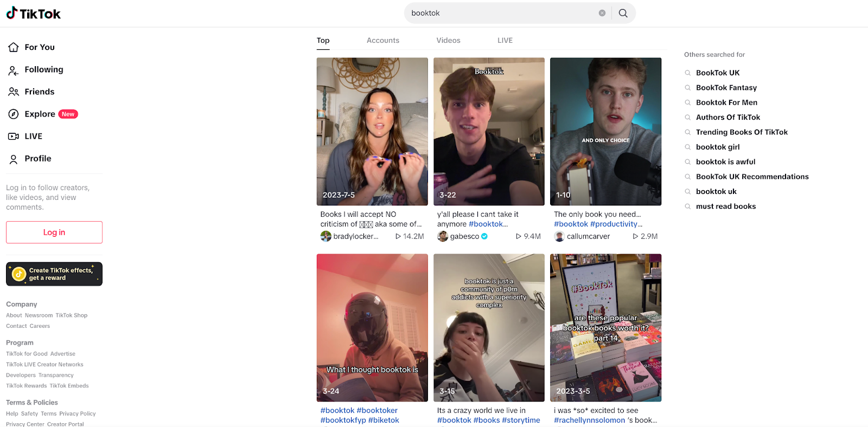
Task: Click the search magnifier button
Action: (623, 13)
